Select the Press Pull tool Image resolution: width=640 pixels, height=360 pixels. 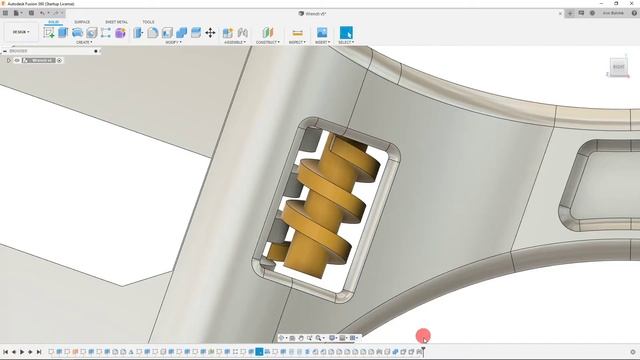(138, 33)
